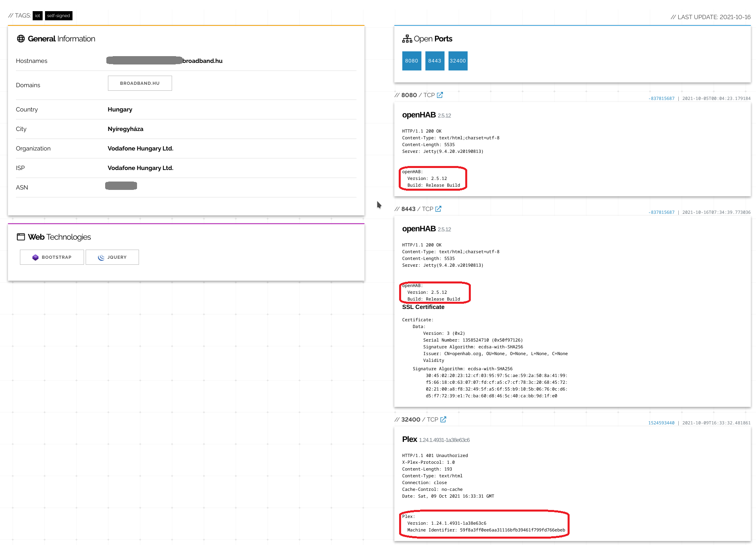Click the BROADBAND.HU domain button

[x=140, y=83]
